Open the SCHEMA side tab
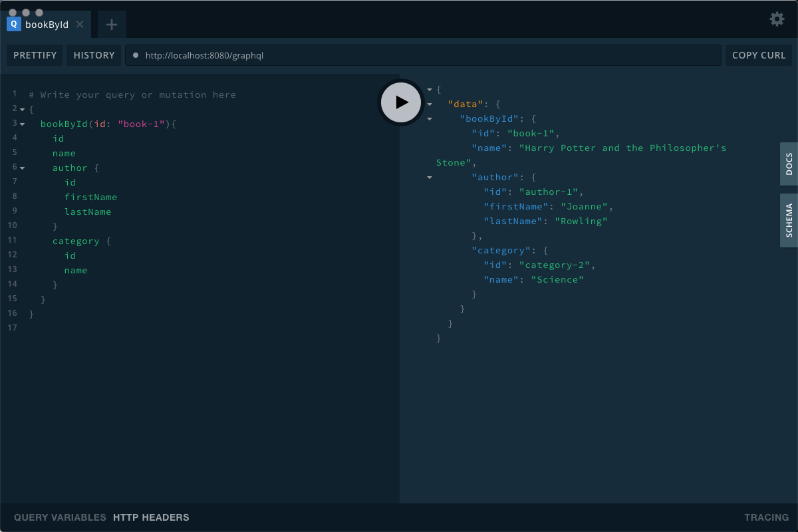 coord(789,221)
